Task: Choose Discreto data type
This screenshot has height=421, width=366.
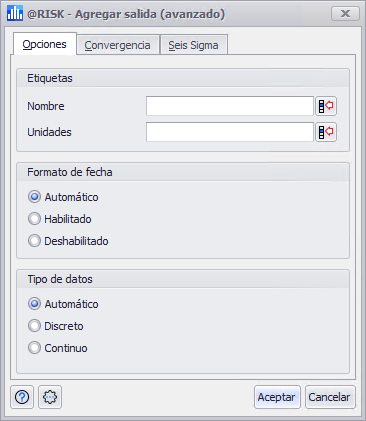Action: click(56, 326)
